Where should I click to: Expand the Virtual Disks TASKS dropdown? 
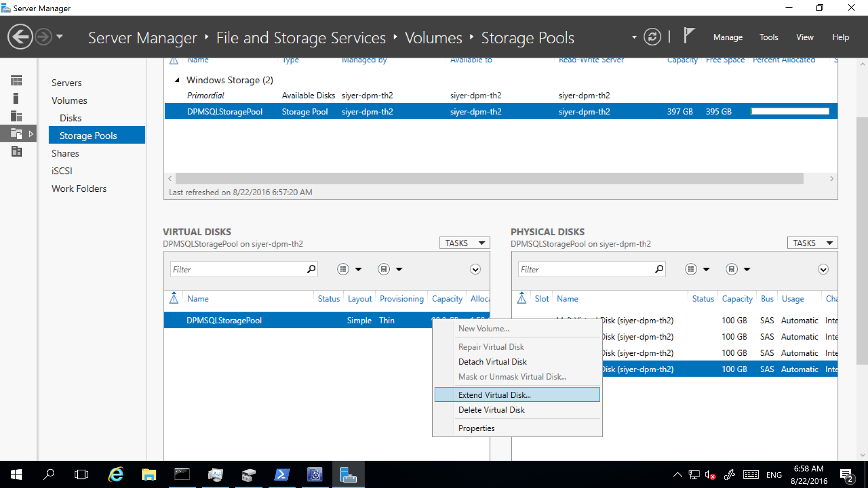(x=465, y=242)
